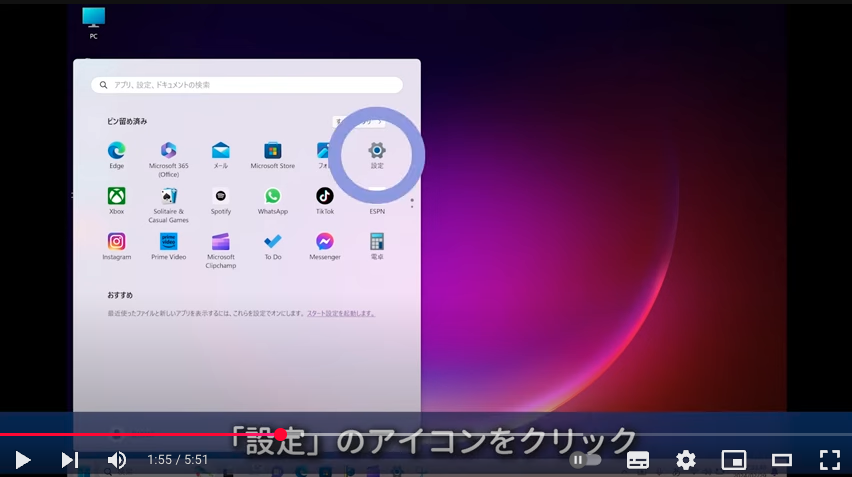Open the Edge app in Start menu
The width and height of the screenshot is (852, 477).
click(x=116, y=155)
